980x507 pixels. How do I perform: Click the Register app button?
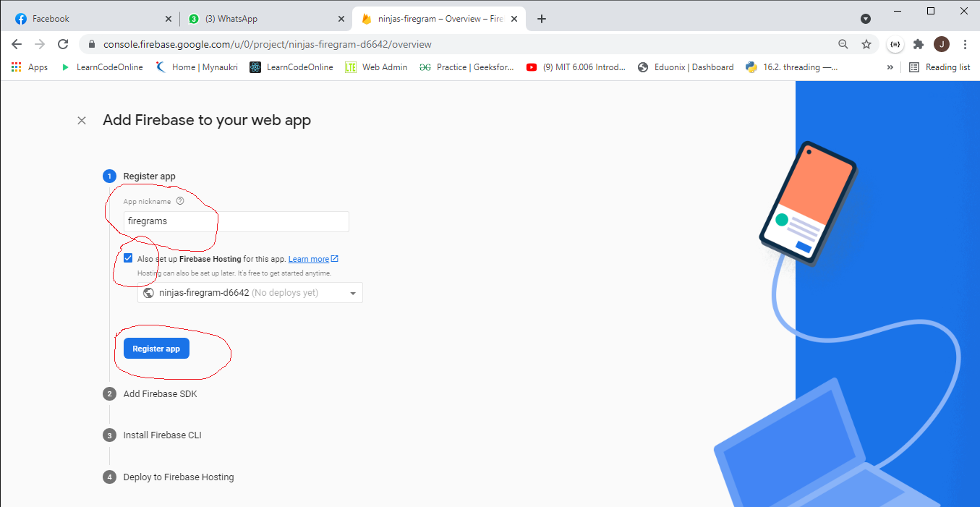(x=156, y=349)
